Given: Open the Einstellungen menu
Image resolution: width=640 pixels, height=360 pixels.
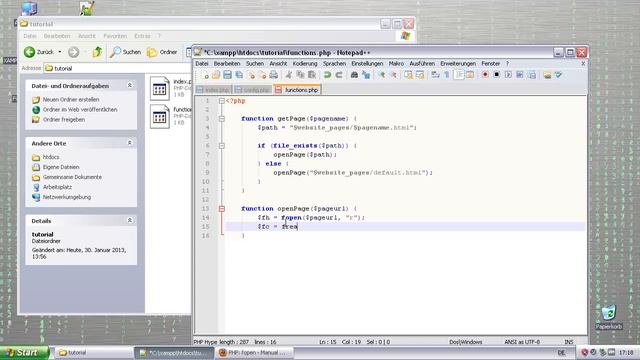Looking at the screenshot, I should coord(367,64).
